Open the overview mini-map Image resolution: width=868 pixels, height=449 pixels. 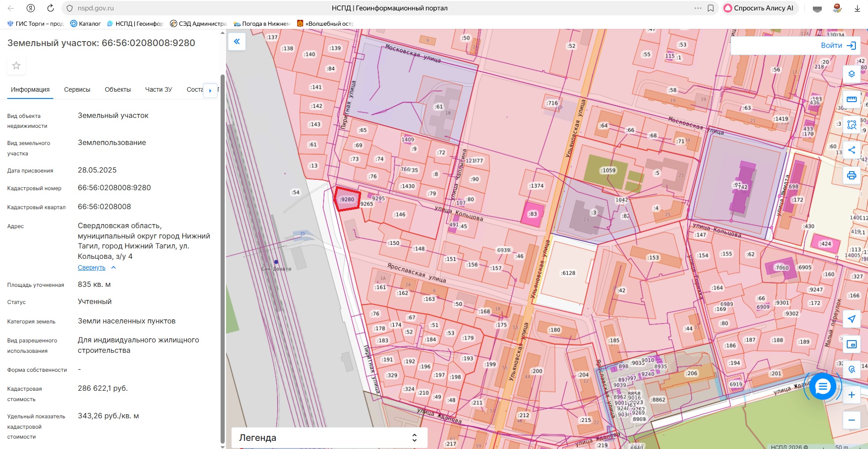851,344
